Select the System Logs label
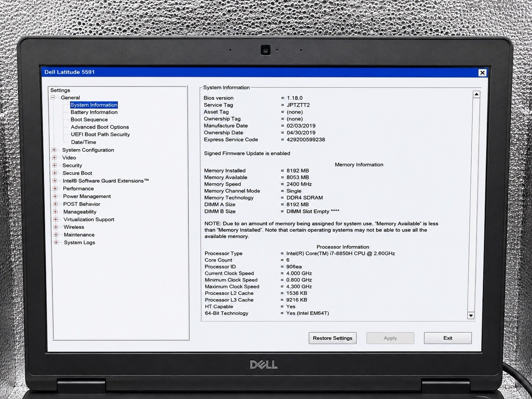Image resolution: width=532 pixels, height=399 pixels. 80,242
